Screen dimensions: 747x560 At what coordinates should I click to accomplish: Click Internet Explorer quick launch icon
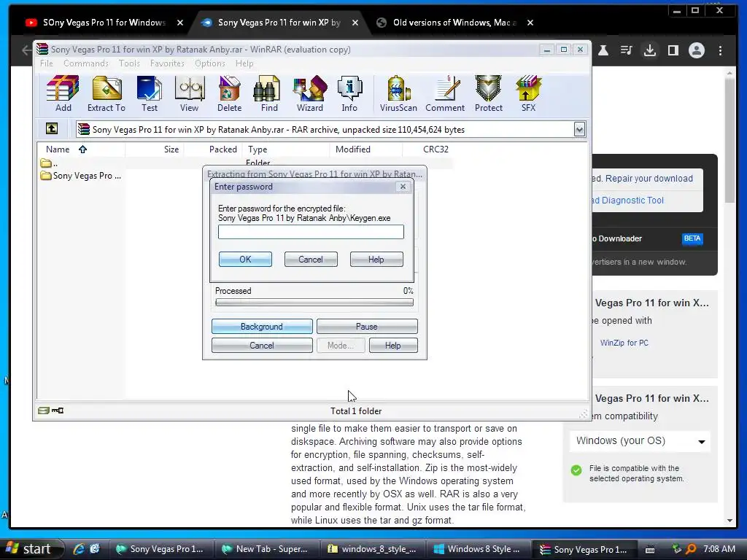tap(79, 549)
